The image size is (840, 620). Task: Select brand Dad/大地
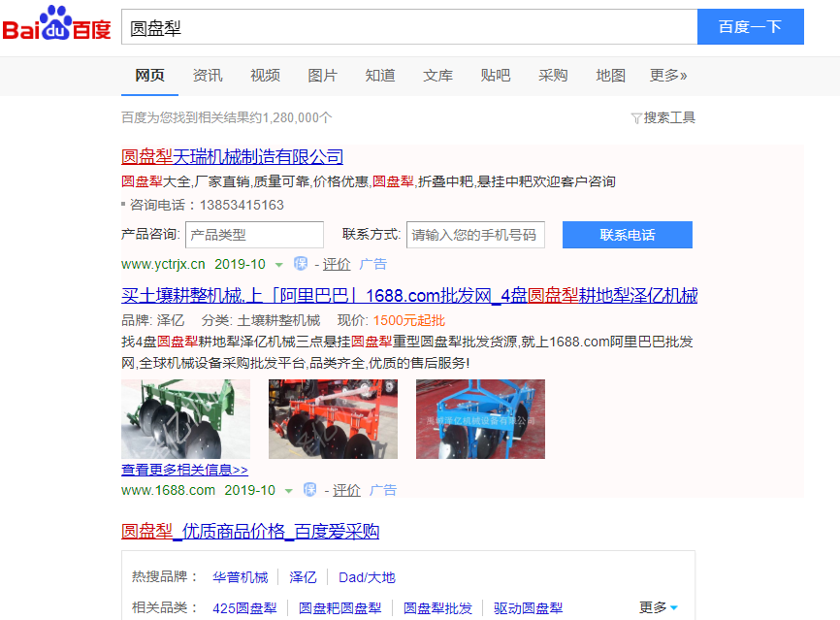[367, 577]
